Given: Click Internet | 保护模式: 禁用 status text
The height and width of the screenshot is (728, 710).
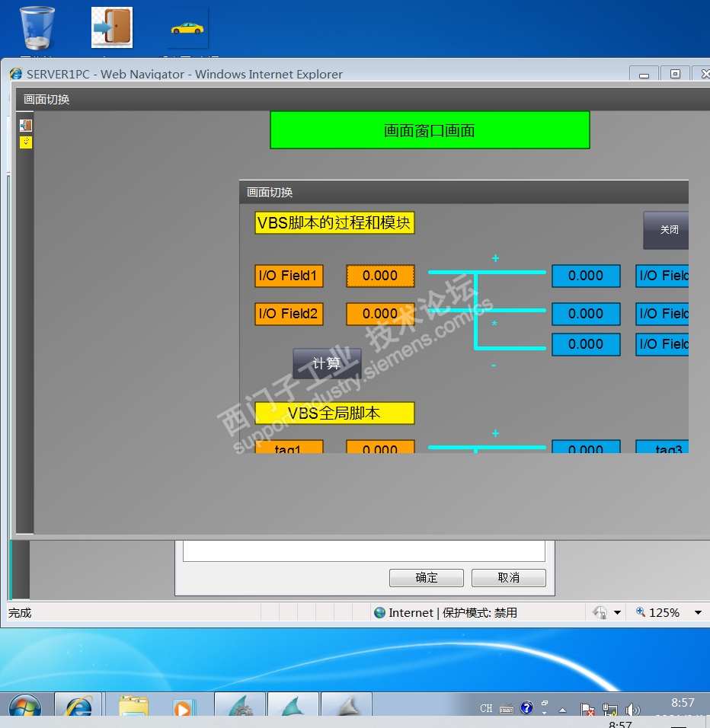Looking at the screenshot, I should pyautogui.click(x=453, y=613).
